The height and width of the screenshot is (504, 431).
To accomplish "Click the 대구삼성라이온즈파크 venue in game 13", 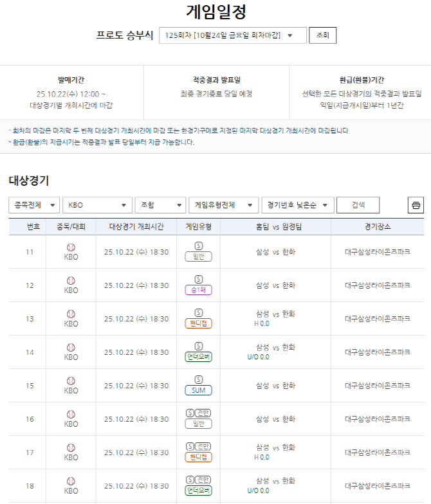I will (377, 319).
